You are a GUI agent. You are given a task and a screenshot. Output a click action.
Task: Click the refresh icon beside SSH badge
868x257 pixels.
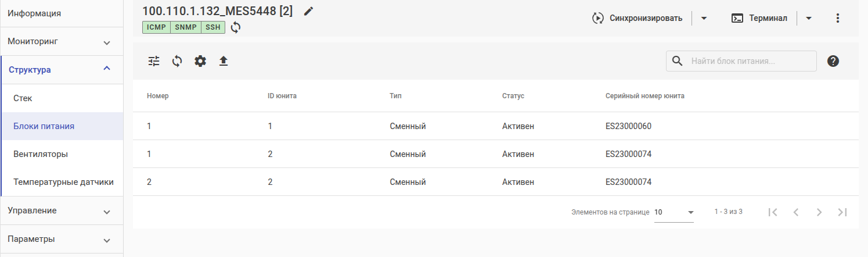coord(235,27)
